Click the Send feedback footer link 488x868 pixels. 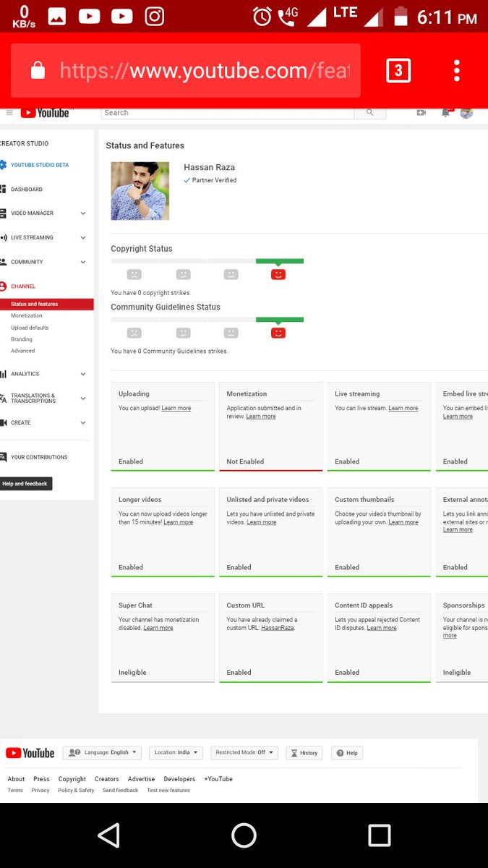coord(120,791)
